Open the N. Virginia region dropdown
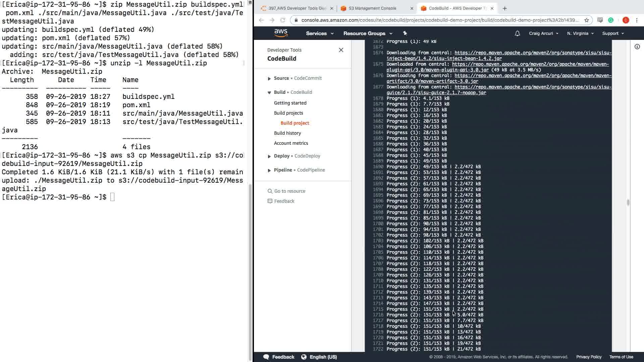 click(580, 33)
